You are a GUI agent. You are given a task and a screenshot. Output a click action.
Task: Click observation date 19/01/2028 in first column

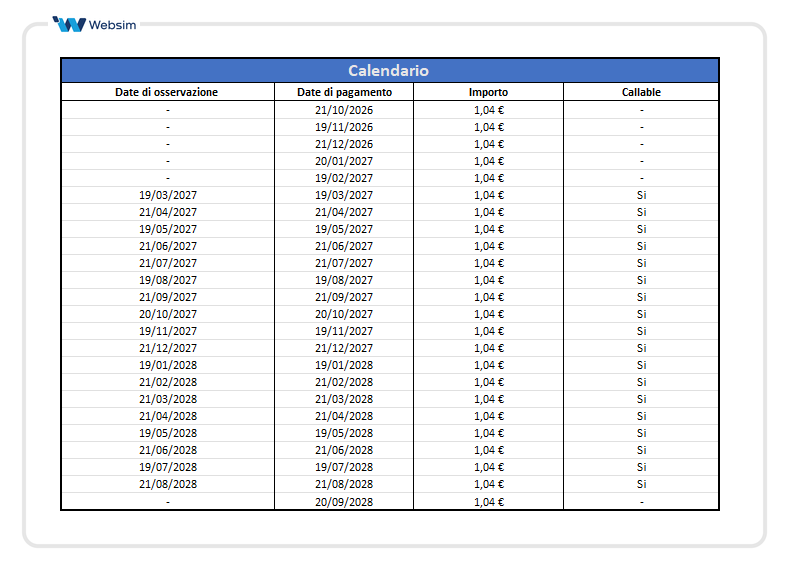pyautogui.click(x=168, y=365)
